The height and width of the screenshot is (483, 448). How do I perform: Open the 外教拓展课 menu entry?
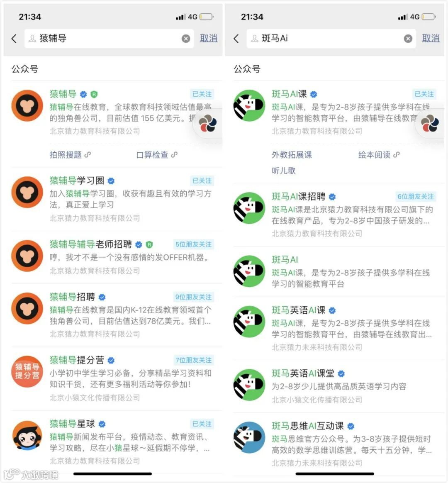point(292,155)
